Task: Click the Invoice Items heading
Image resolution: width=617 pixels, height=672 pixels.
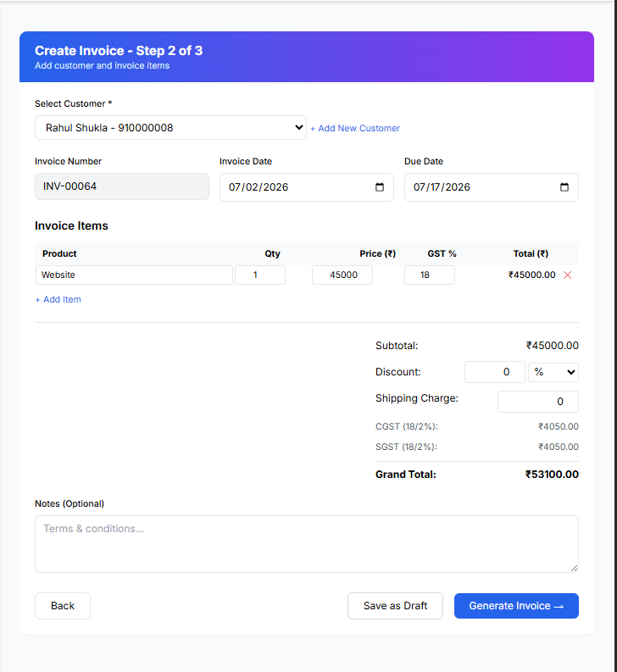Action: (x=71, y=226)
